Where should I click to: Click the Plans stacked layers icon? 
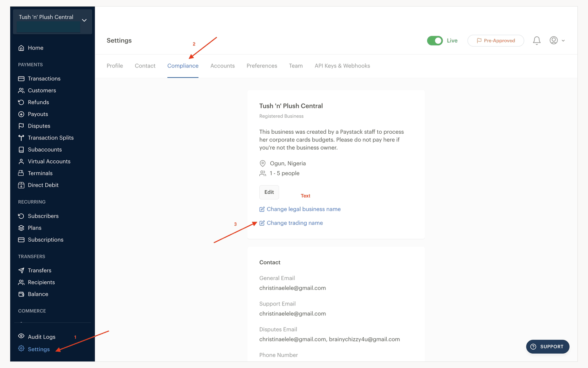click(x=21, y=228)
